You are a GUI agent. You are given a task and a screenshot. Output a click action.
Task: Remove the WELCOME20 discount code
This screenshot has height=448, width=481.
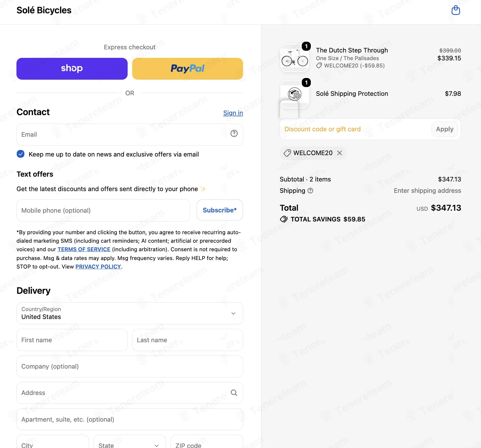point(339,153)
